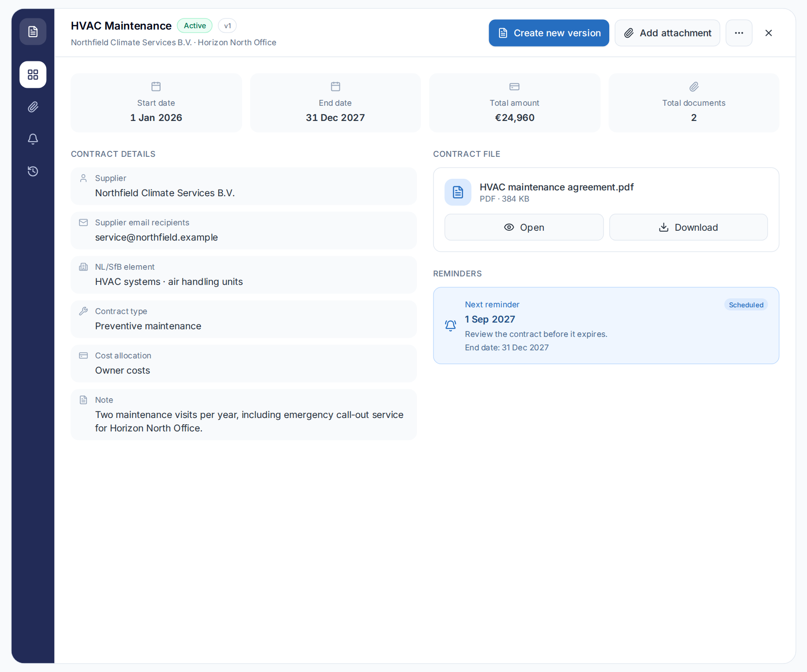Click the Supplier person icon
This screenshot has height=672, width=807.
coord(83,178)
